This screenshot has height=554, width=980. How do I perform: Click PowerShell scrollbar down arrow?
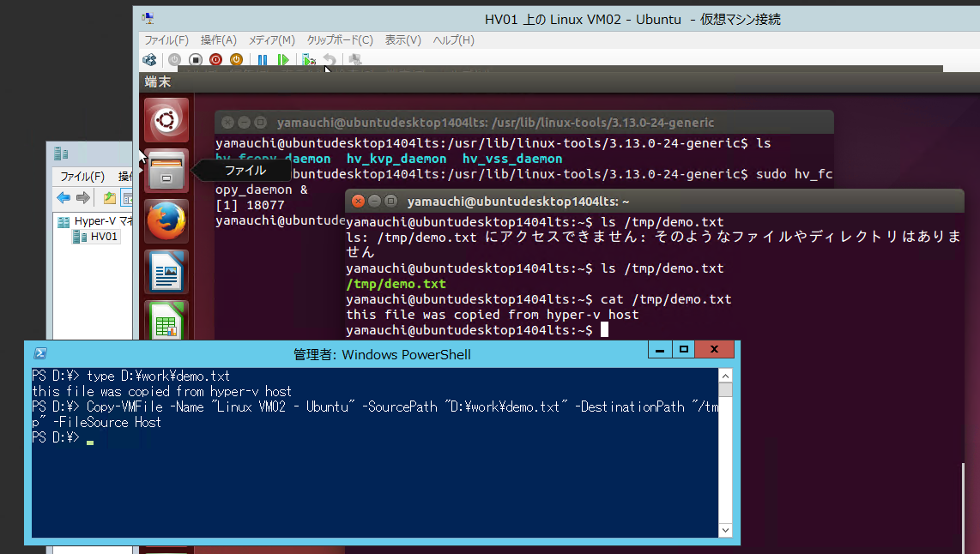[725, 530]
